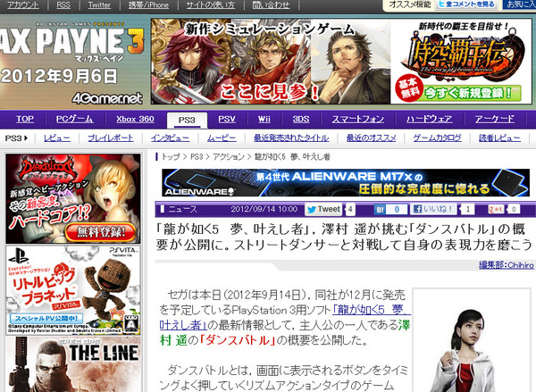The width and height of the screenshot is (536, 392).
Task: Open the Wii navigation tab
Action: [x=264, y=120]
